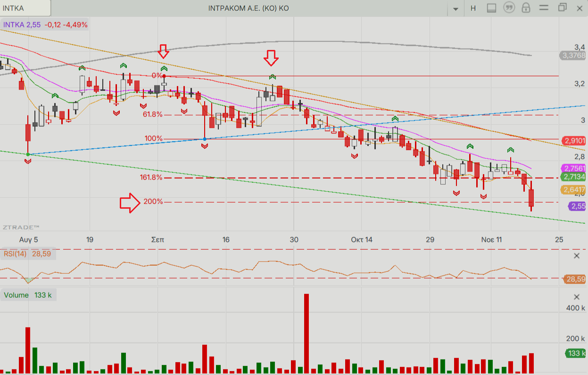Click the H timeframe button
Viewport: 588px width, 375px height.
(x=473, y=8)
